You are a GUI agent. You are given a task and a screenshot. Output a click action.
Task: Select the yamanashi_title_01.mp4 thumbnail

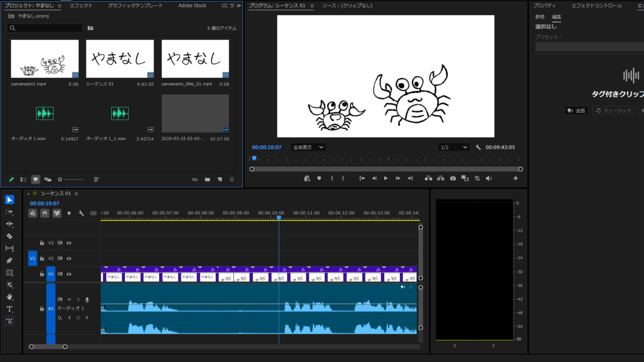pyautogui.click(x=195, y=59)
